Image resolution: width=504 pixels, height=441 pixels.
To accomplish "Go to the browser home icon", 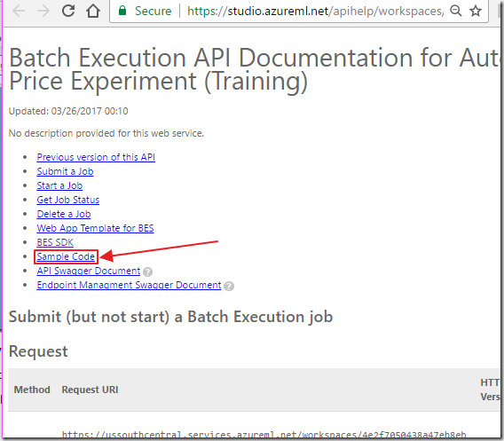I will pyautogui.click(x=93, y=11).
